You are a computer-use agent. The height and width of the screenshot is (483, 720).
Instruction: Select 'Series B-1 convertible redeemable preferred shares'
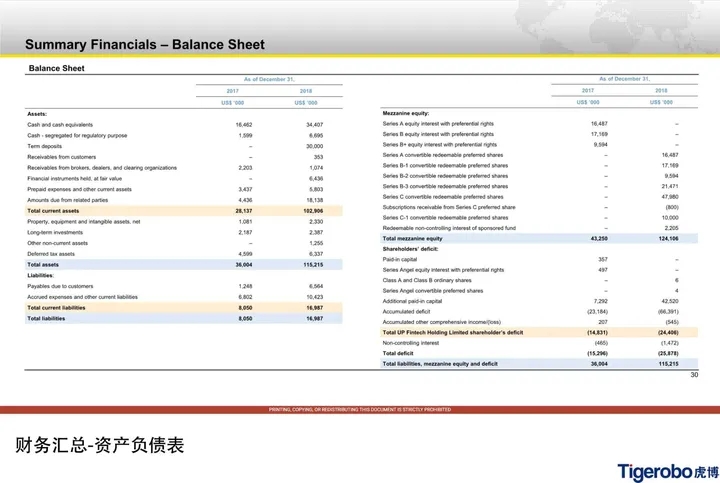coord(445,166)
